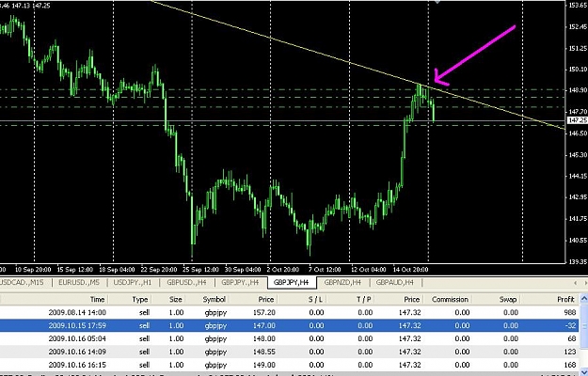
Task: Click the 149.00 open price cell
Action: (x=265, y=365)
